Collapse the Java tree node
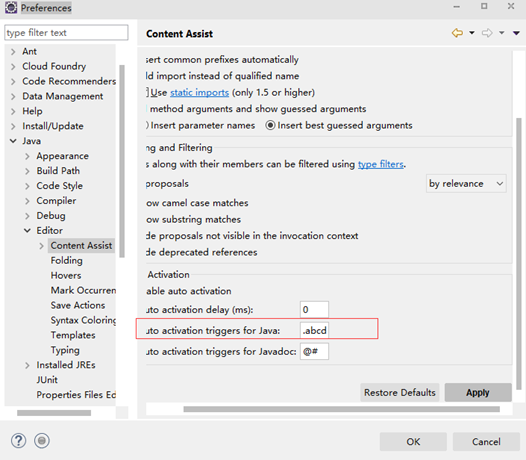 click(x=13, y=141)
